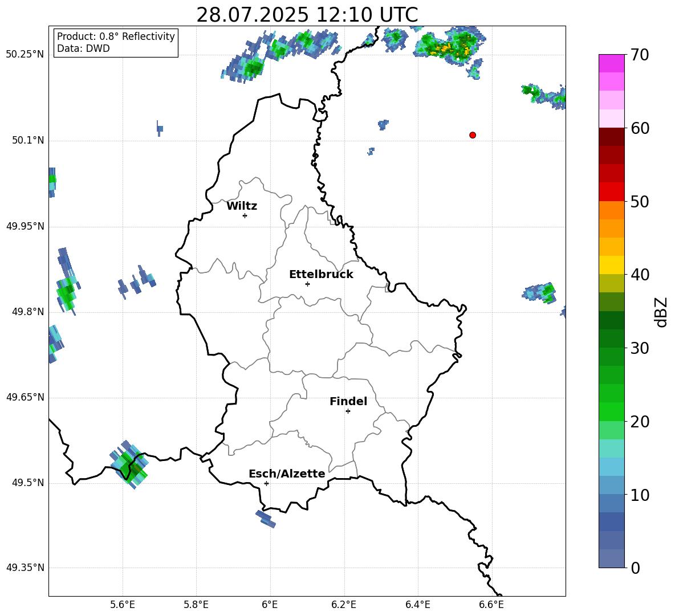Click the 70 tick label on colorbar
Viewport: 675px width, 616px height.
(x=640, y=55)
